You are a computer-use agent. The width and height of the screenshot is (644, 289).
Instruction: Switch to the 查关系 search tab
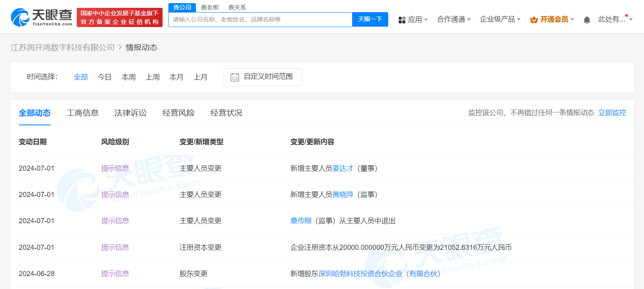click(x=237, y=7)
